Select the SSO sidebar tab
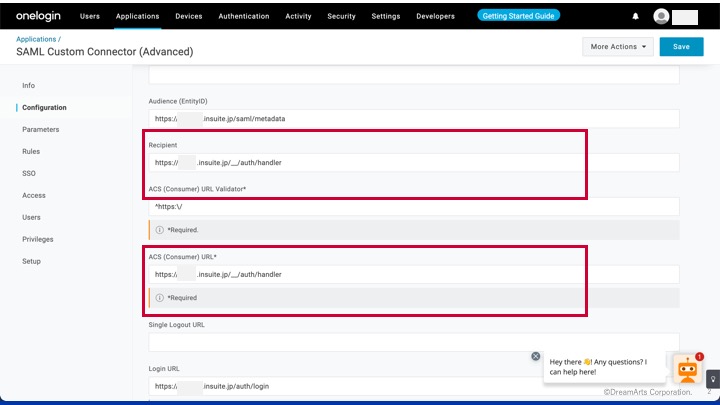 click(x=28, y=174)
